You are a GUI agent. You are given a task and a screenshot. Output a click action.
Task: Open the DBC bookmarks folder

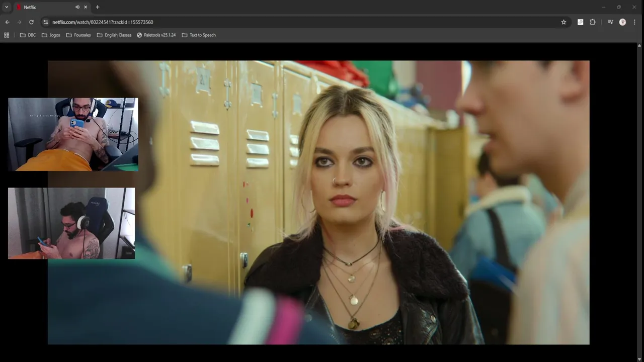click(28, 35)
